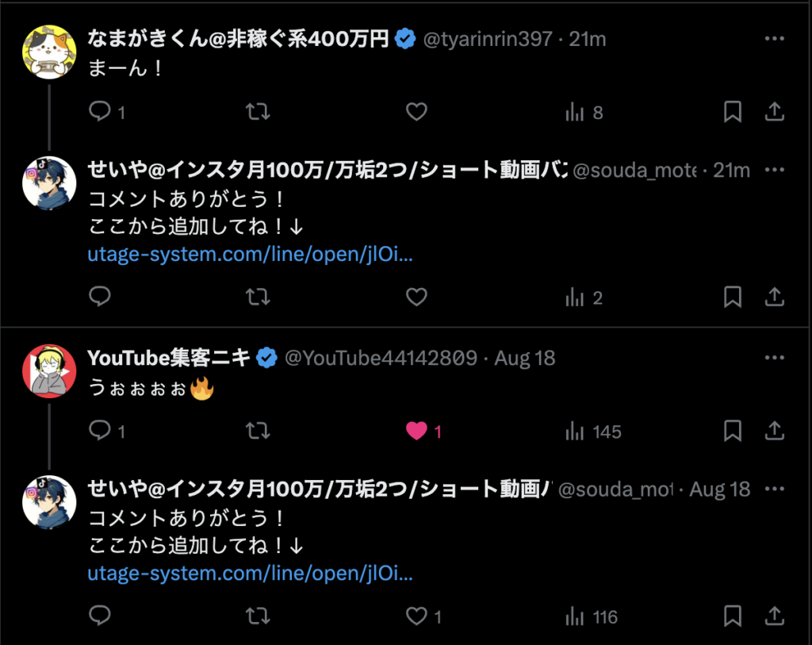Unlike the YouTube集客ニキ tweet with pink heart
812x645 pixels.
point(416,431)
